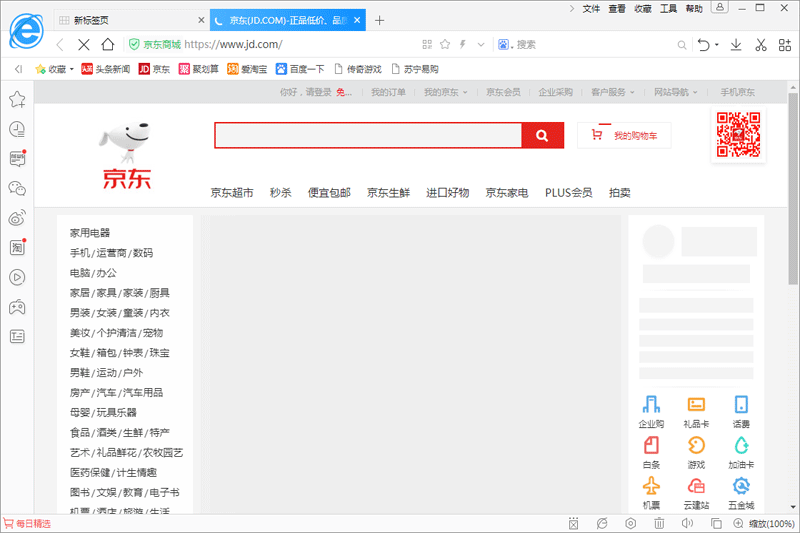Open a new tab with plus button

point(379,20)
